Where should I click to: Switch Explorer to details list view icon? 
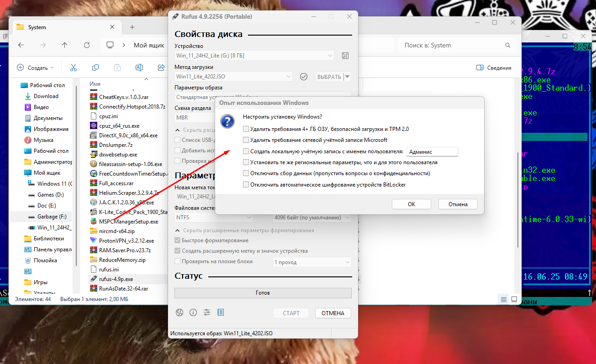[x=504, y=299]
